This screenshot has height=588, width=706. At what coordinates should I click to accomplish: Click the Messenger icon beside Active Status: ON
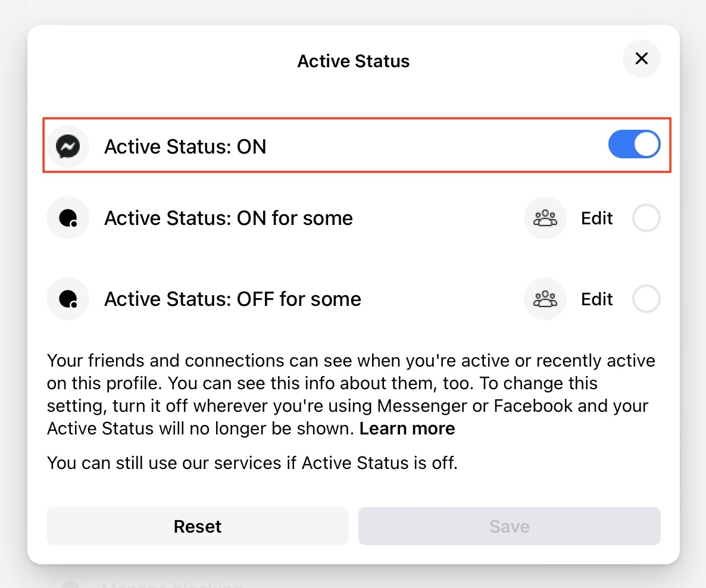(68, 146)
